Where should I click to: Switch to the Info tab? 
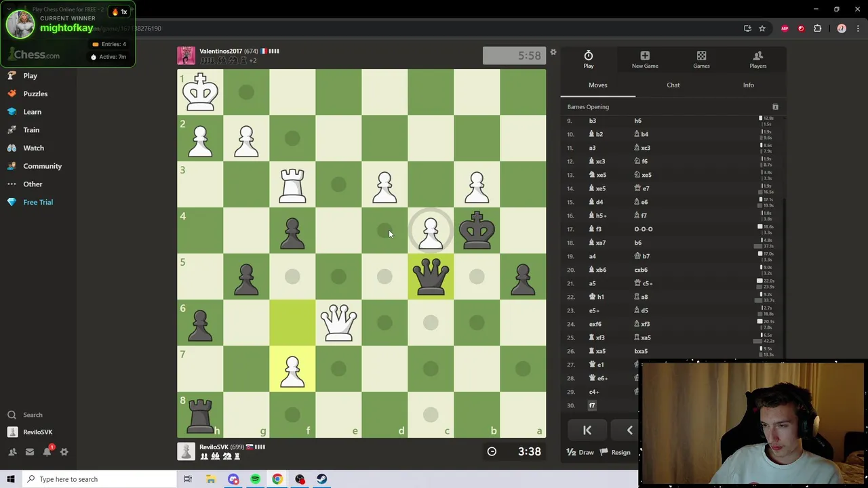[748, 85]
